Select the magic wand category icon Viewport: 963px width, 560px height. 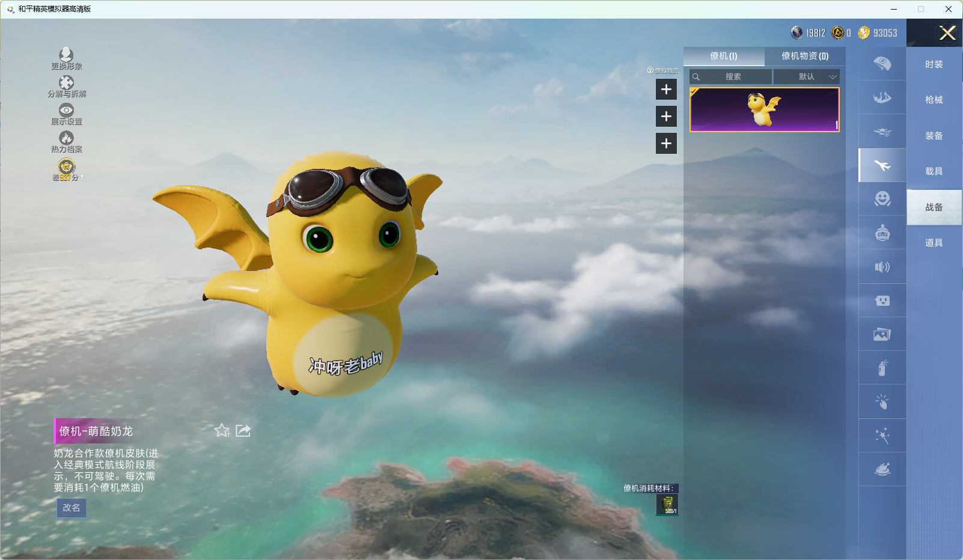click(882, 436)
